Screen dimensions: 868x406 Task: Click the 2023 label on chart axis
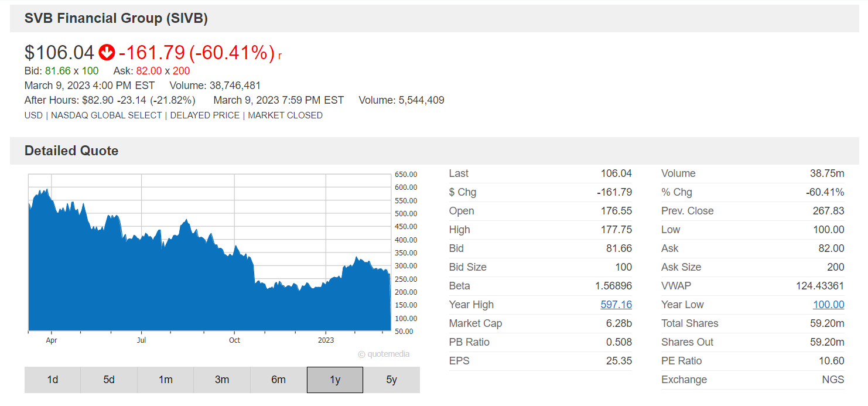(326, 340)
